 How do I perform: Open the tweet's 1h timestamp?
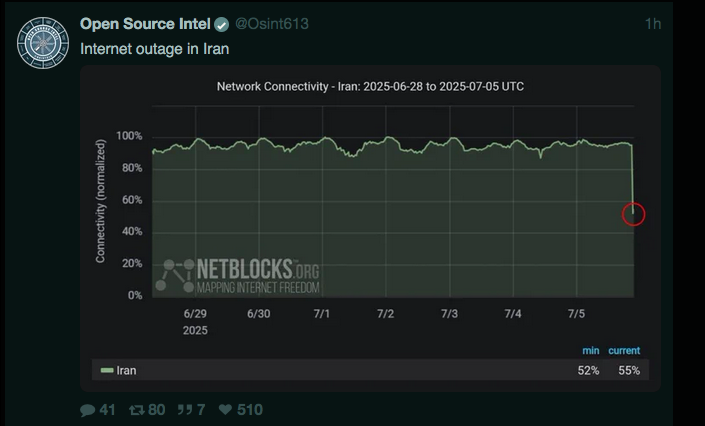(x=652, y=24)
